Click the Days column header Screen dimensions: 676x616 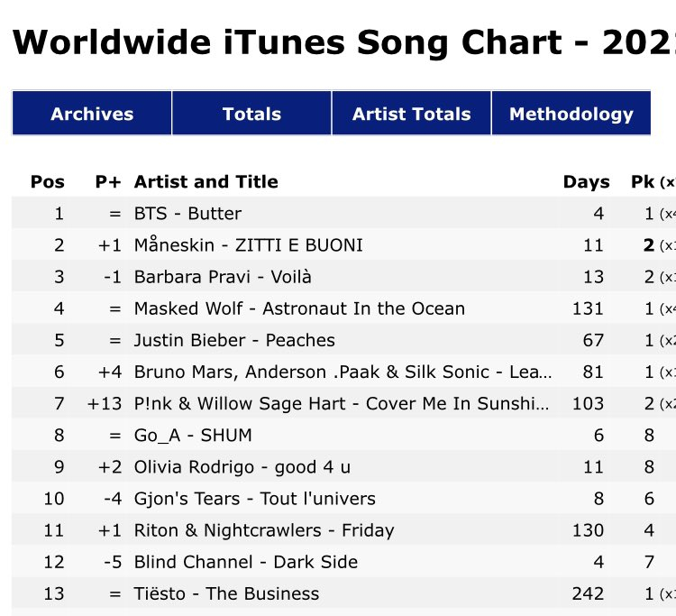click(586, 181)
